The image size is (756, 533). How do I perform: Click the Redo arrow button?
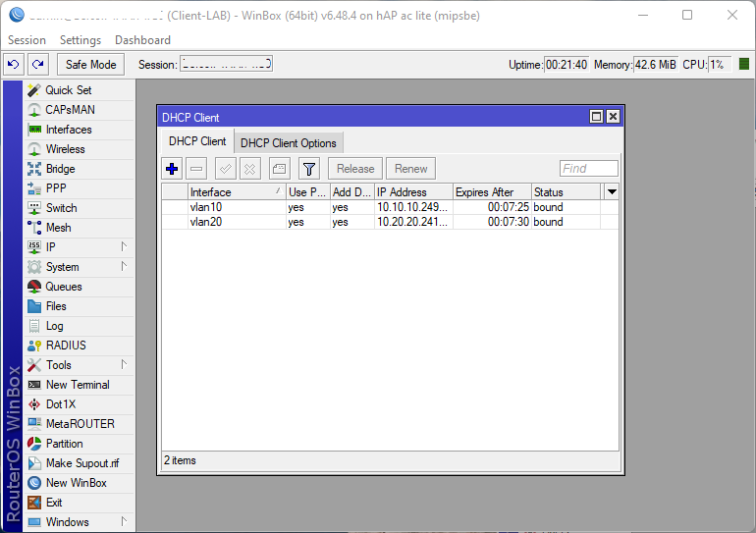pyautogui.click(x=38, y=64)
